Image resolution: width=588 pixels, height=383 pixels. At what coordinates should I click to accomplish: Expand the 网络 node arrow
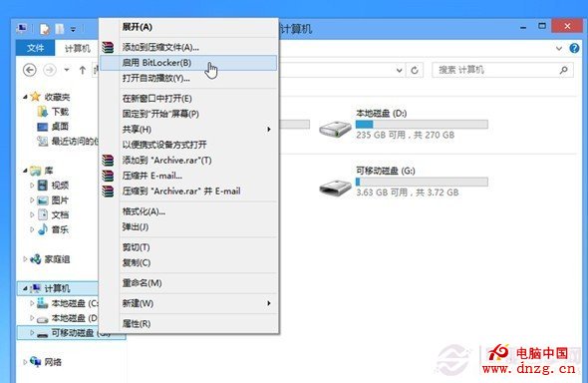tap(25, 362)
